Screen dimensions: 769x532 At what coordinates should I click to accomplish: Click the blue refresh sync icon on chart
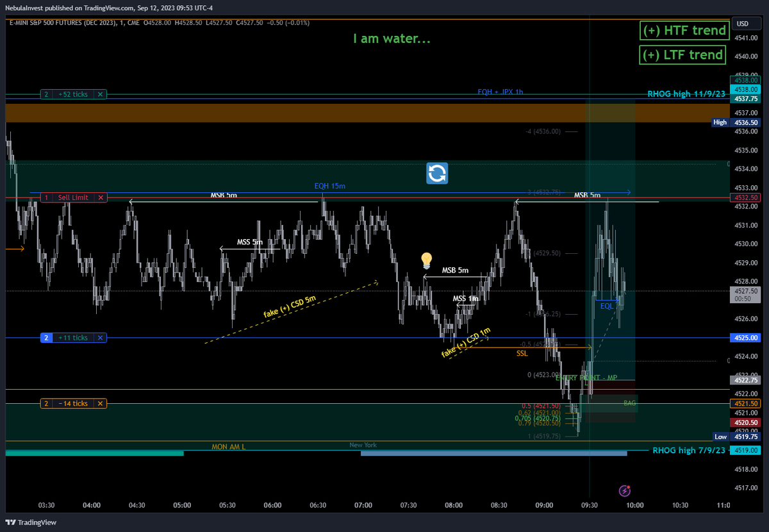(x=438, y=173)
